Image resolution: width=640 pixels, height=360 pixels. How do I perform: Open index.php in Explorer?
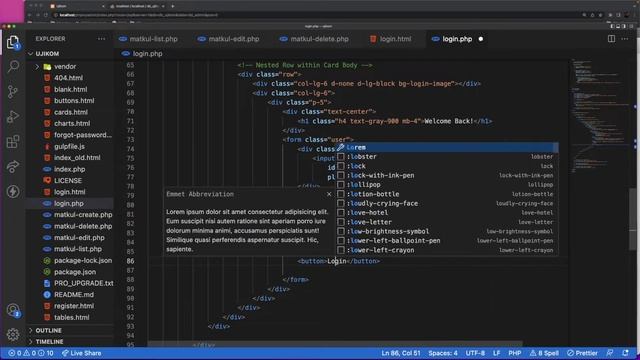pos(69,169)
